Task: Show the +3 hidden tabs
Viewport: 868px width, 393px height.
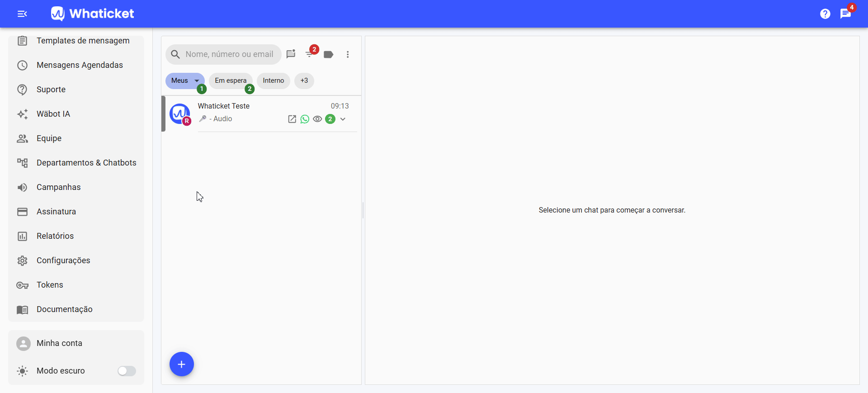Action: point(304,80)
